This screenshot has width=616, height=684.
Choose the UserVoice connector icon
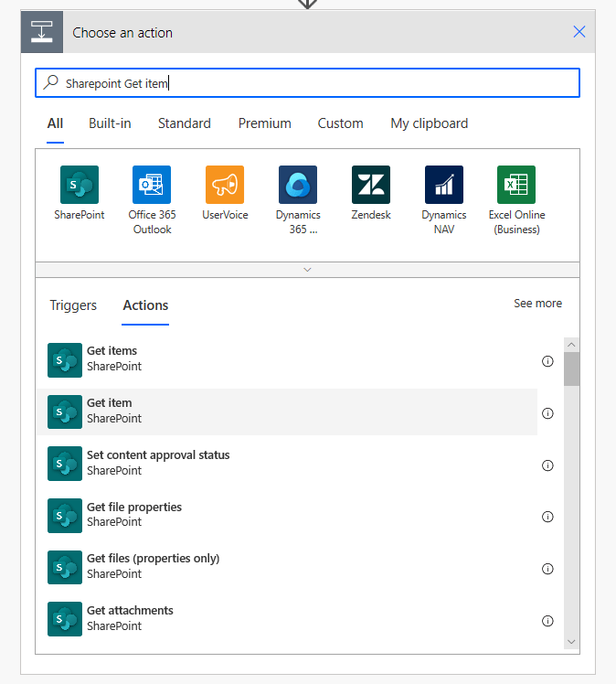[225, 185]
